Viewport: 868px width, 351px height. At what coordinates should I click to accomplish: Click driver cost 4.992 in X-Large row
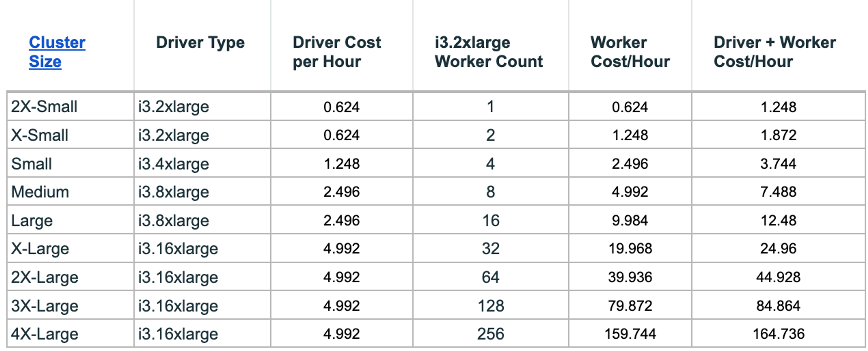click(x=341, y=248)
